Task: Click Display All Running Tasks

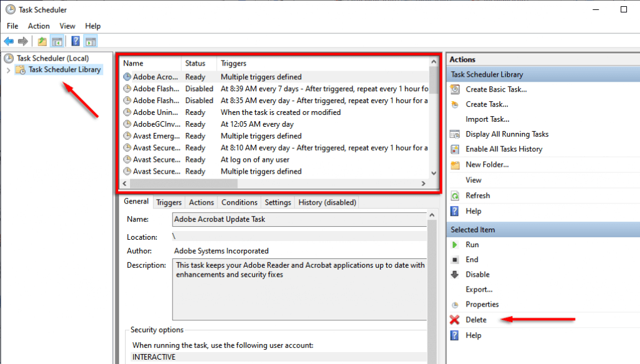Action: pyautogui.click(x=507, y=134)
